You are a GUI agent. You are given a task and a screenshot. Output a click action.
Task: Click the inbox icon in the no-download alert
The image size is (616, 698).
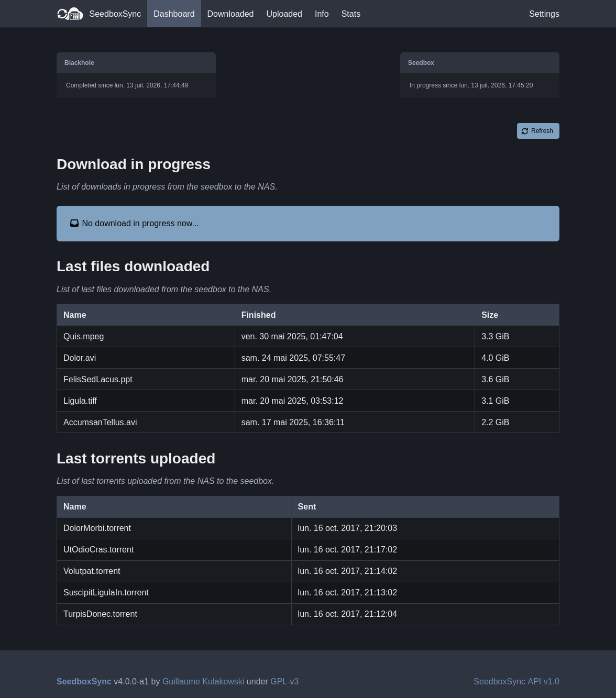tap(74, 223)
